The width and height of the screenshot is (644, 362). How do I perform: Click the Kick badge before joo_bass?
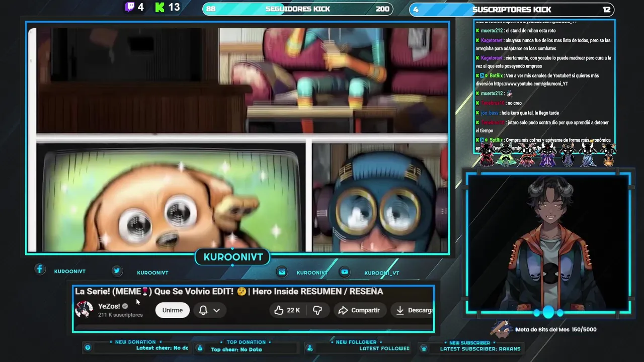pyautogui.click(x=477, y=113)
